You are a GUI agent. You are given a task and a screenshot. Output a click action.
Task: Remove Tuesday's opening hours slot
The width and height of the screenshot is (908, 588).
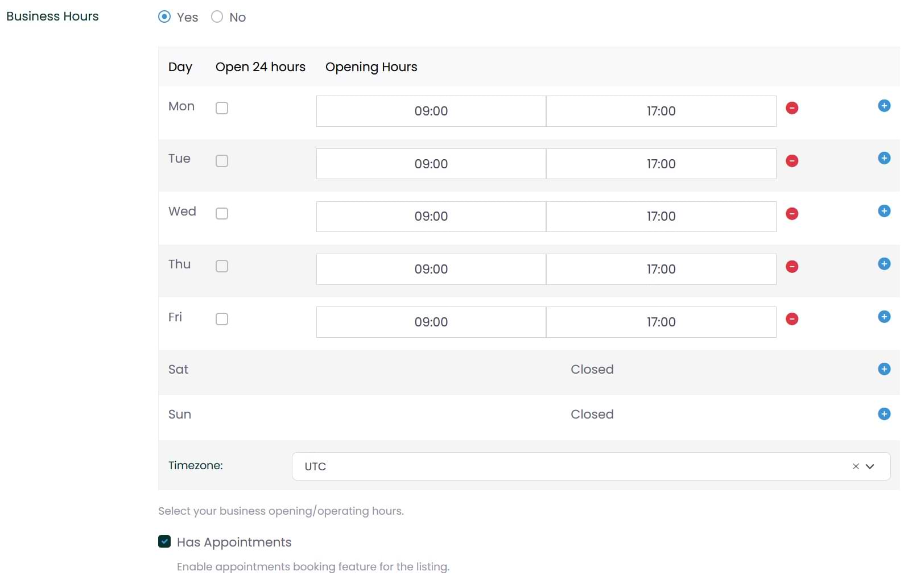pos(791,161)
